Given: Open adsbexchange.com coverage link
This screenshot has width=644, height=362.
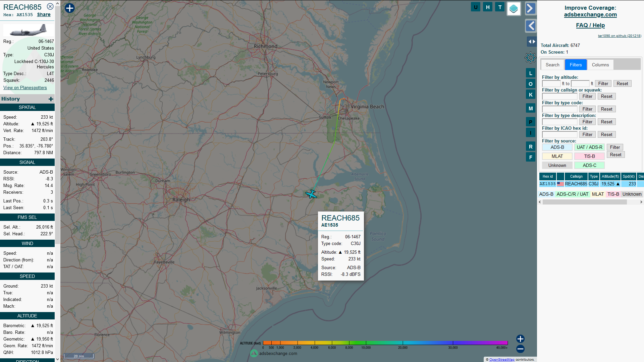Looking at the screenshot, I should [x=590, y=15].
